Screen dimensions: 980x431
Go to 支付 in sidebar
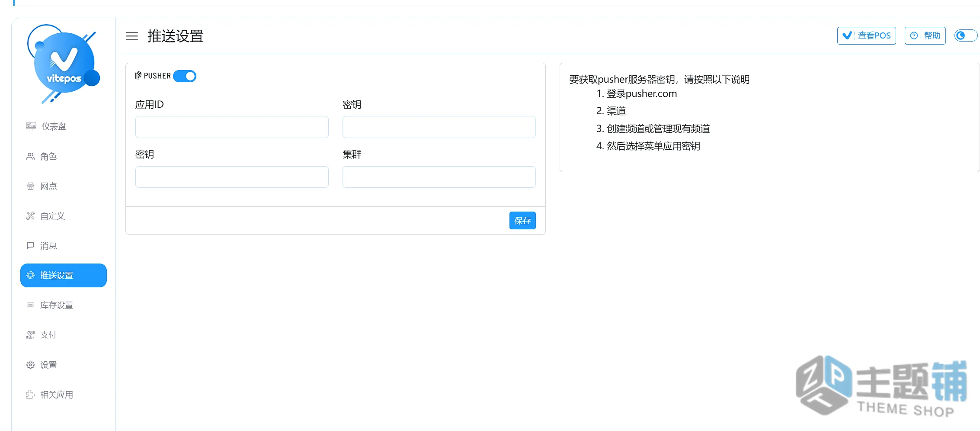point(63,335)
